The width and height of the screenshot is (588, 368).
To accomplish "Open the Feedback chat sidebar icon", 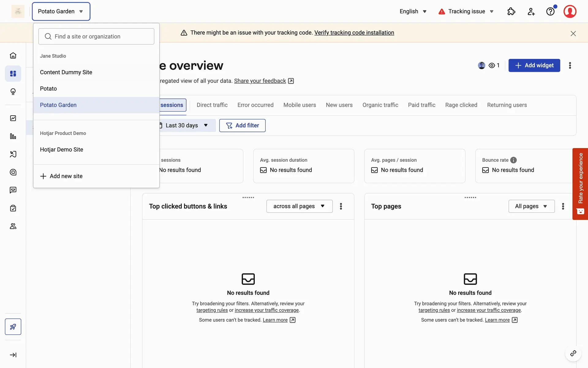I will coord(13,190).
